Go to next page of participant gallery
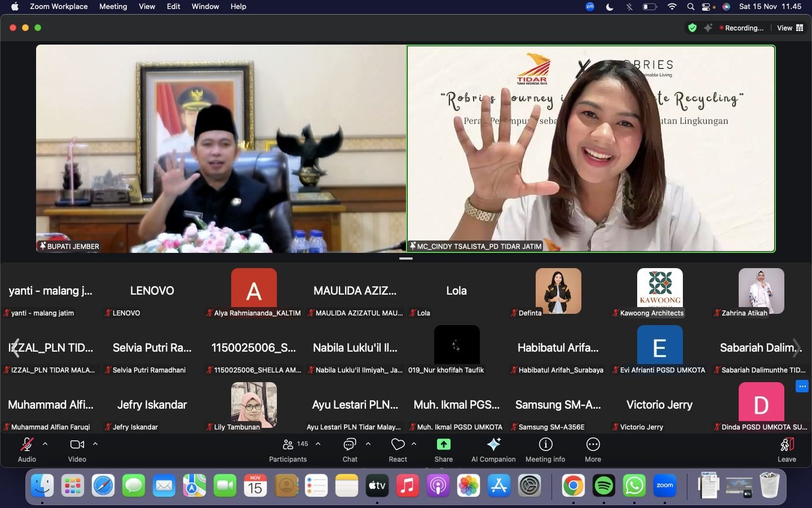Screen dimensions: 812x508 (x=797, y=348)
